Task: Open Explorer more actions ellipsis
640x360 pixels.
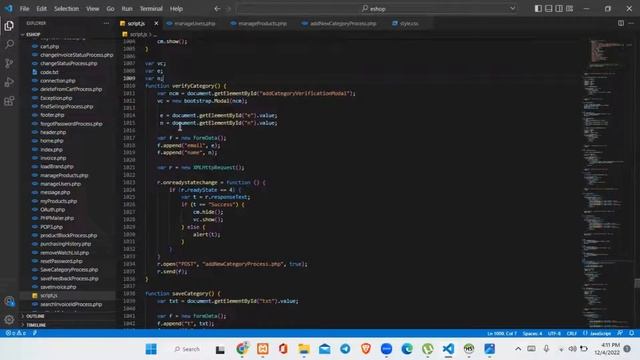Action: (106, 23)
